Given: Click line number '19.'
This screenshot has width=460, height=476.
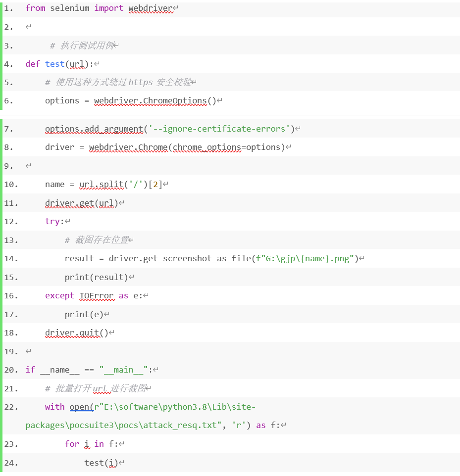Looking at the screenshot, I should [11, 351].
